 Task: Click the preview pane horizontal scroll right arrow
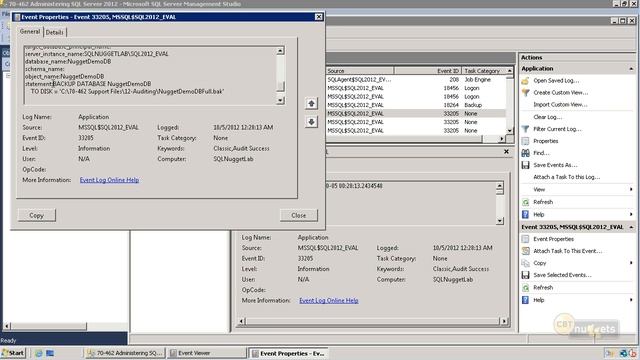point(504,321)
